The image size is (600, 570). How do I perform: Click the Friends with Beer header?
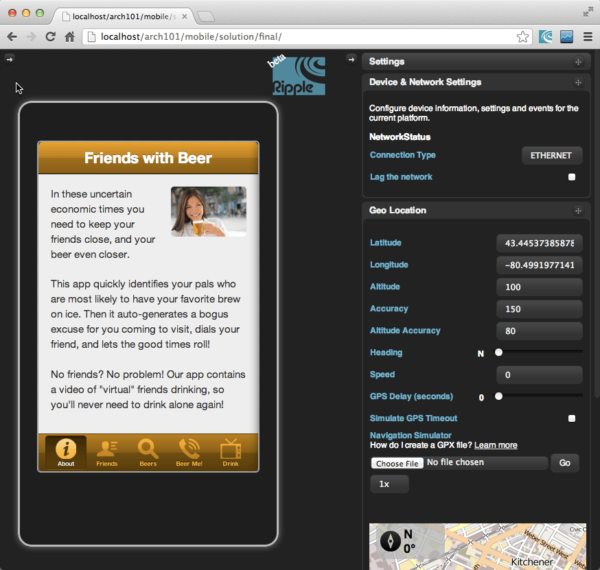pos(148,158)
